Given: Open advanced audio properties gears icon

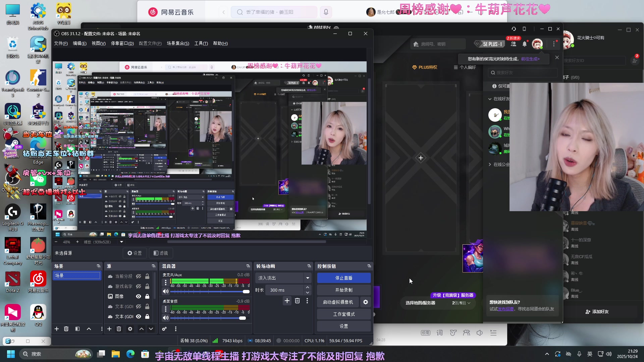Looking at the screenshot, I should 164,329.
